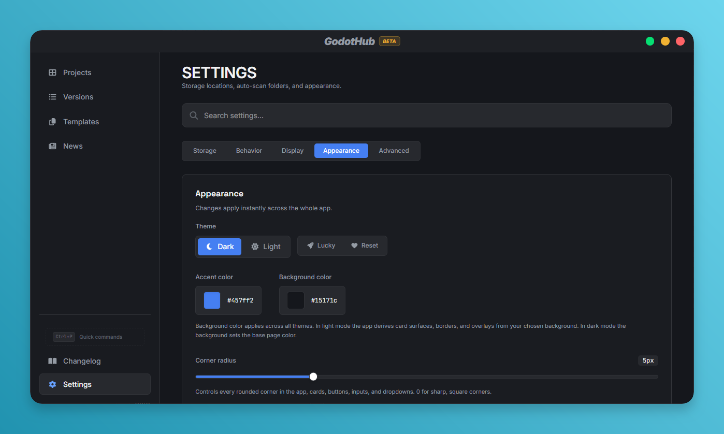
Task: Select the Appearance tab
Action: coord(341,151)
